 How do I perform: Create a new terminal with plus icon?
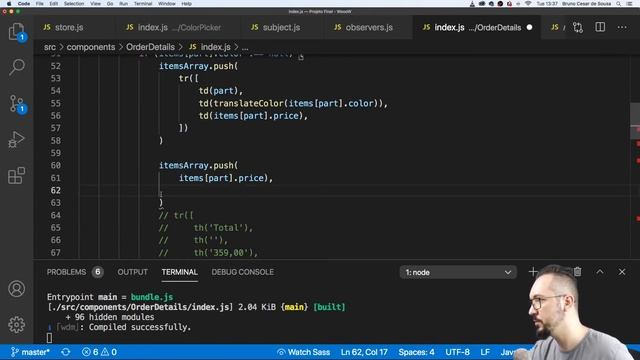coord(533,272)
